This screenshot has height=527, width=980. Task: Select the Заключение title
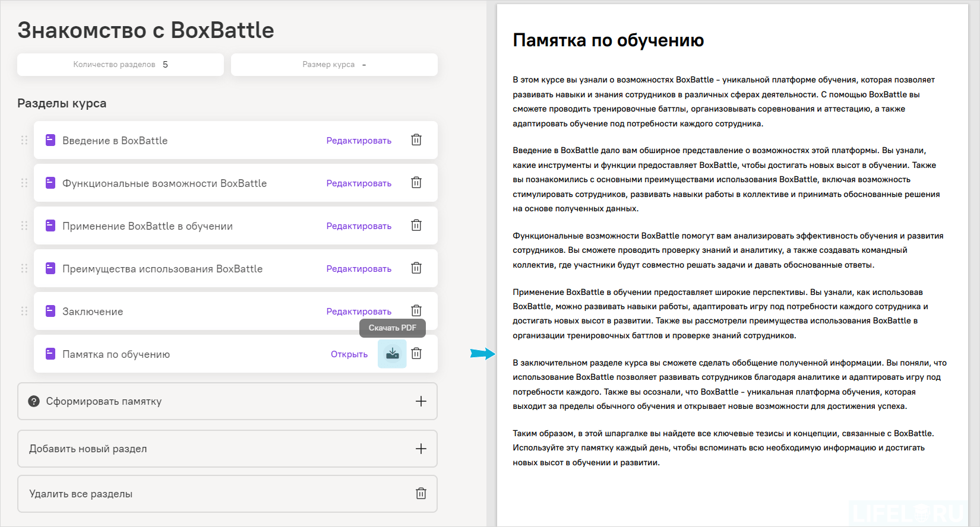[93, 312]
